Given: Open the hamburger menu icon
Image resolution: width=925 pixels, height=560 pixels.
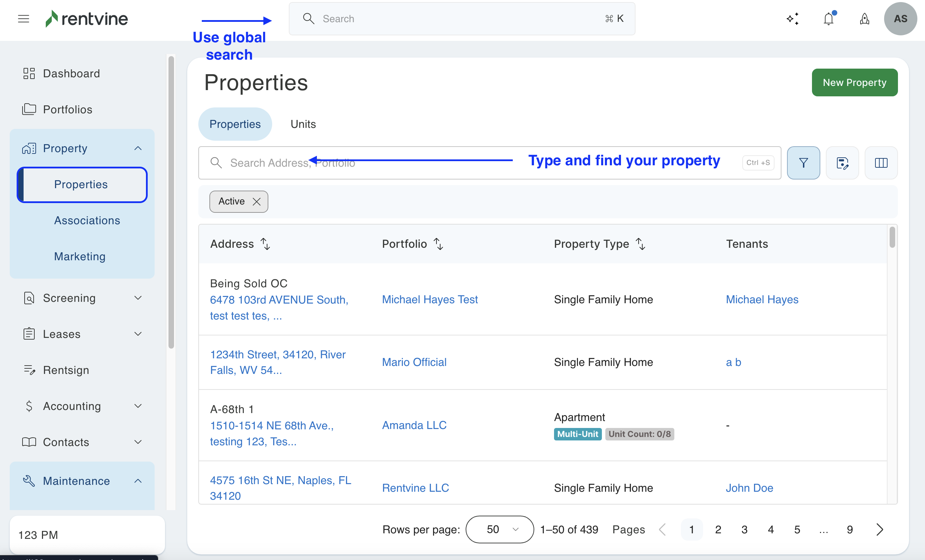Looking at the screenshot, I should [x=23, y=19].
